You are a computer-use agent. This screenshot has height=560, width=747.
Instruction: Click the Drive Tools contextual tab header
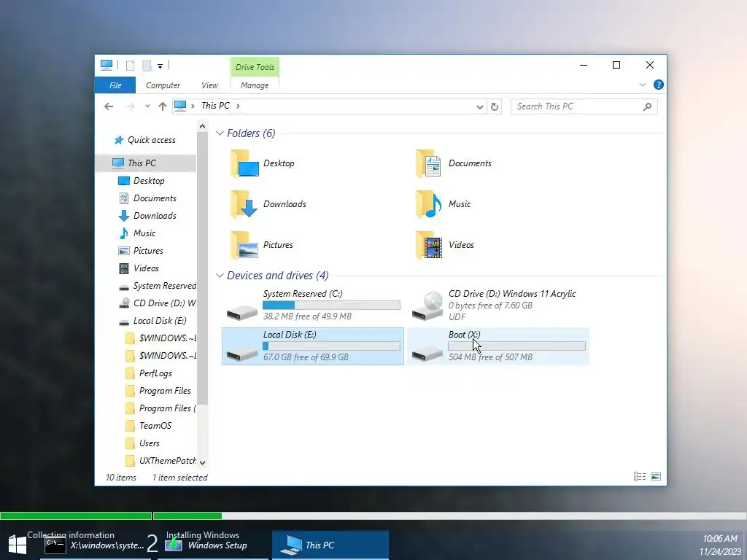tap(255, 67)
